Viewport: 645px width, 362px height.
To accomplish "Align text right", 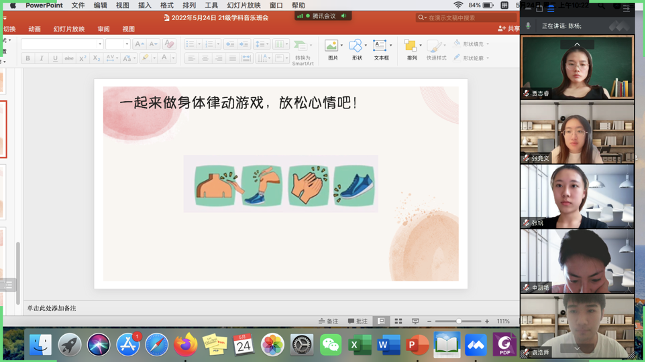I will [x=218, y=58].
